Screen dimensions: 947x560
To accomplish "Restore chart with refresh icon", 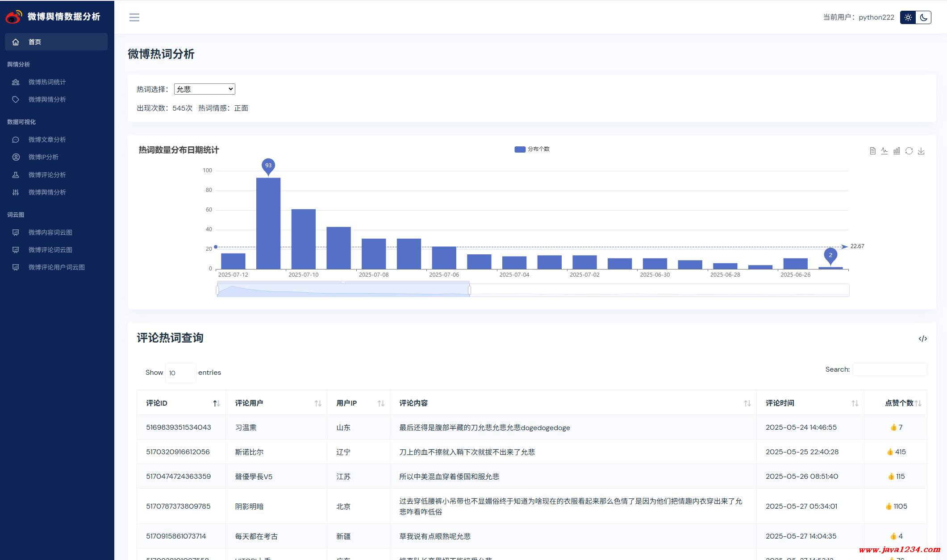I will click(x=909, y=151).
